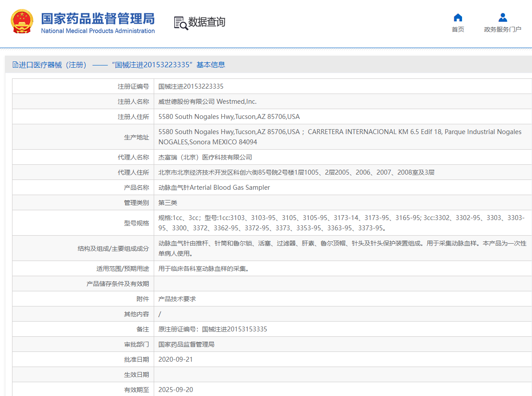The height and width of the screenshot is (396, 532).
Task: Click the 适用范围/预期用途 label
Action: 123,269
